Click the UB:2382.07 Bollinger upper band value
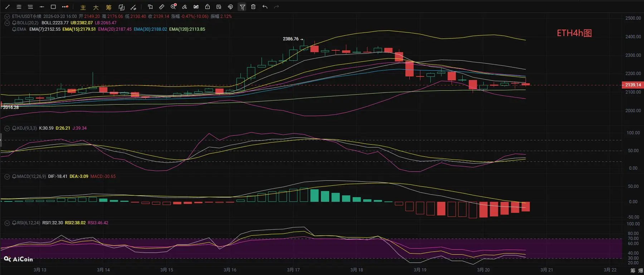This screenshot has height=275, width=644. [82, 23]
